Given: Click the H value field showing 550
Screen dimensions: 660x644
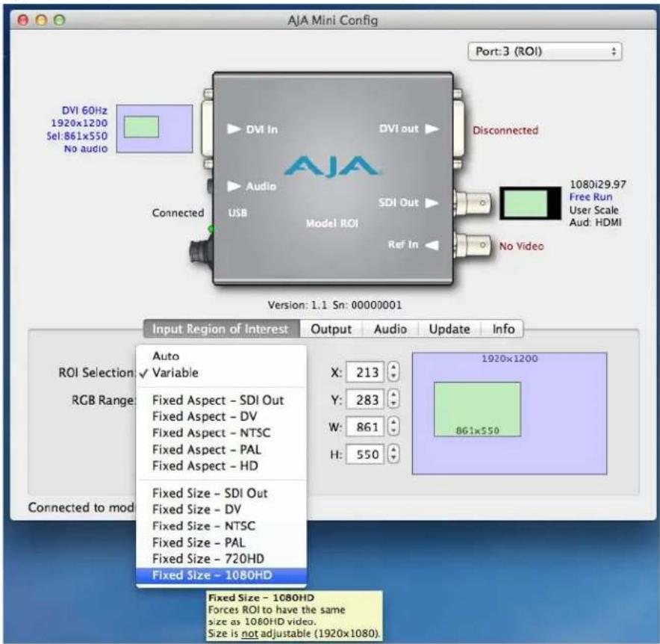Looking at the screenshot, I should click(365, 454).
